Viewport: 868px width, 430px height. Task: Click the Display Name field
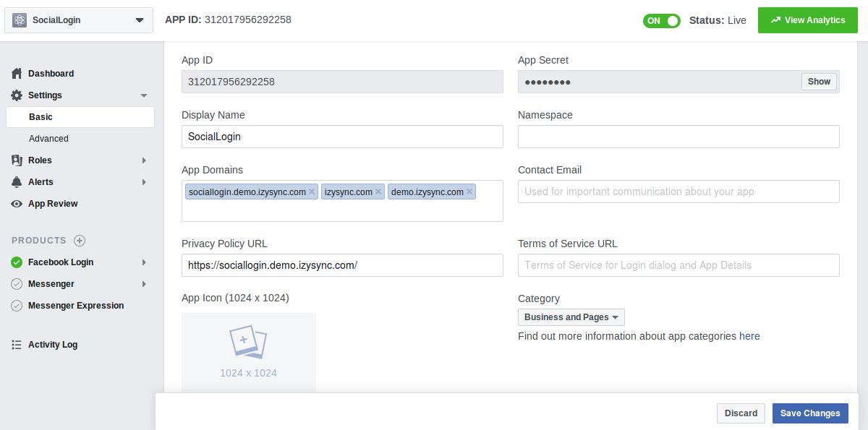(342, 137)
